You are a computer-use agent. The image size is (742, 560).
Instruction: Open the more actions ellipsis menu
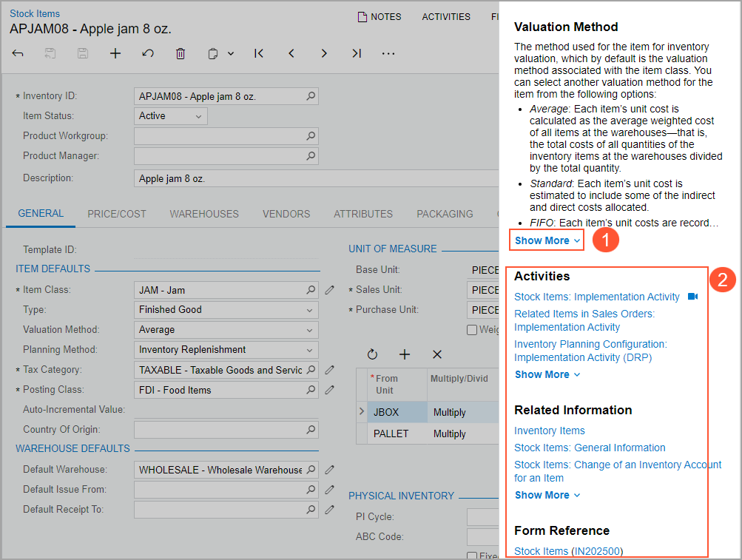pos(388,53)
